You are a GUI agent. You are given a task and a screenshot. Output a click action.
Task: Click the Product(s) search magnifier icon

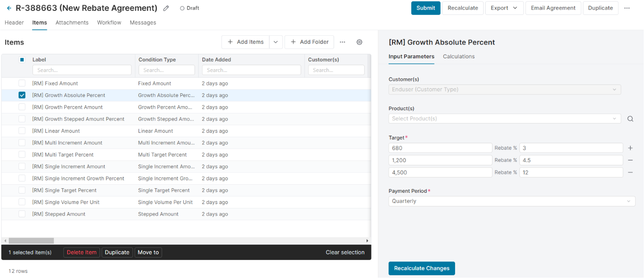pyautogui.click(x=630, y=119)
